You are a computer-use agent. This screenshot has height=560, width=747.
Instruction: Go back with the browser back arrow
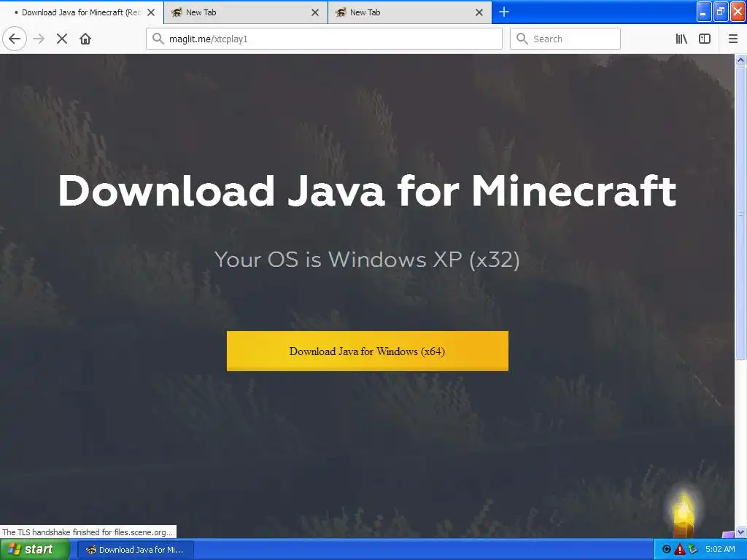point(15,39)
